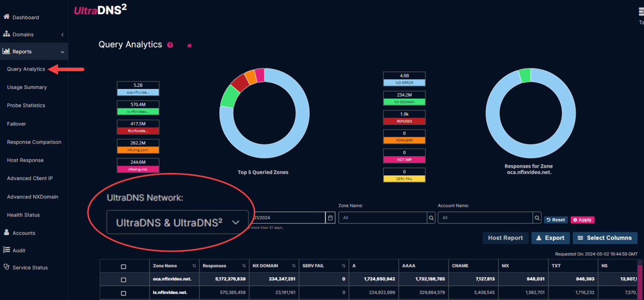Image resolution: width=644 pixels, height=300 pixels.
Task: Expand the Domains section chevron
Action: 63,34
